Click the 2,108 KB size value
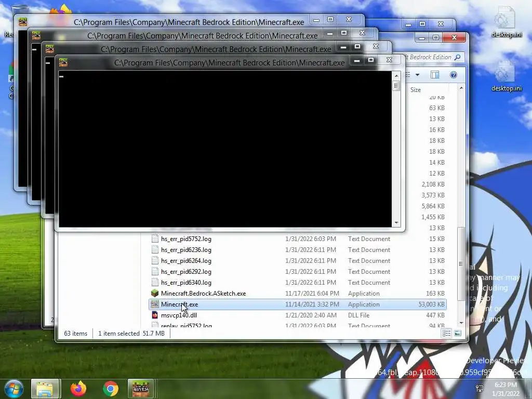 point(433,184)
